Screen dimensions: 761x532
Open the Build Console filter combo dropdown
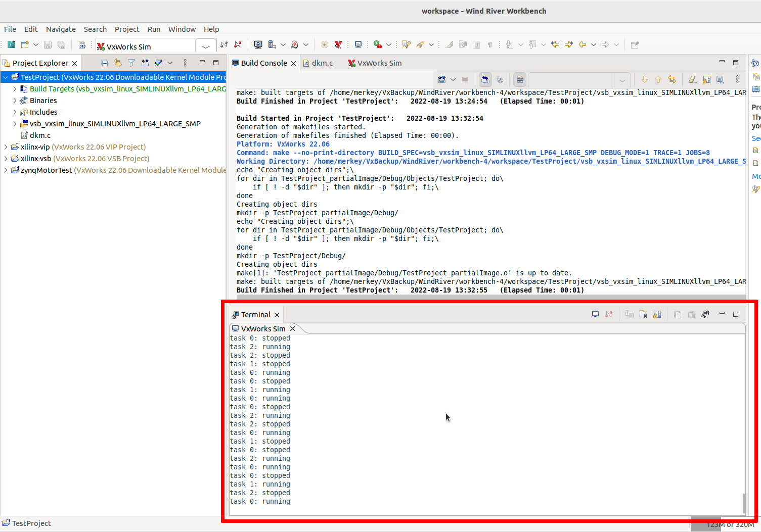pos(622,80)
